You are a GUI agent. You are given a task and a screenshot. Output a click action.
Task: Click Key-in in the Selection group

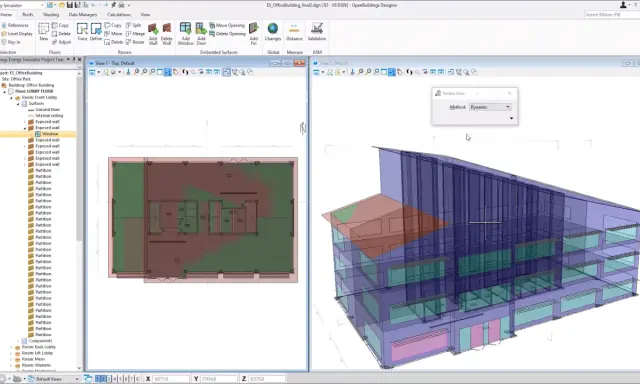click(11, 42)
